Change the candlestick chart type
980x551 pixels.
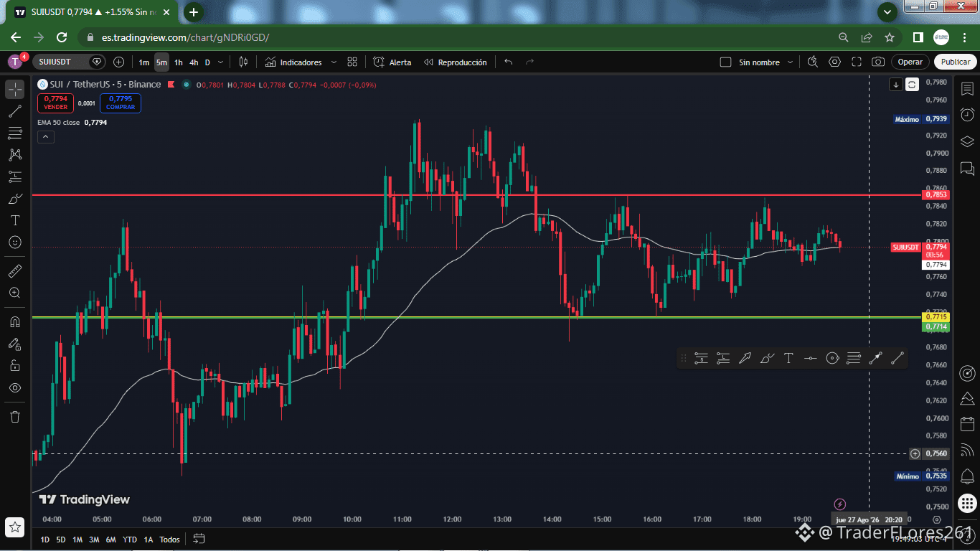tap(243, 62)
